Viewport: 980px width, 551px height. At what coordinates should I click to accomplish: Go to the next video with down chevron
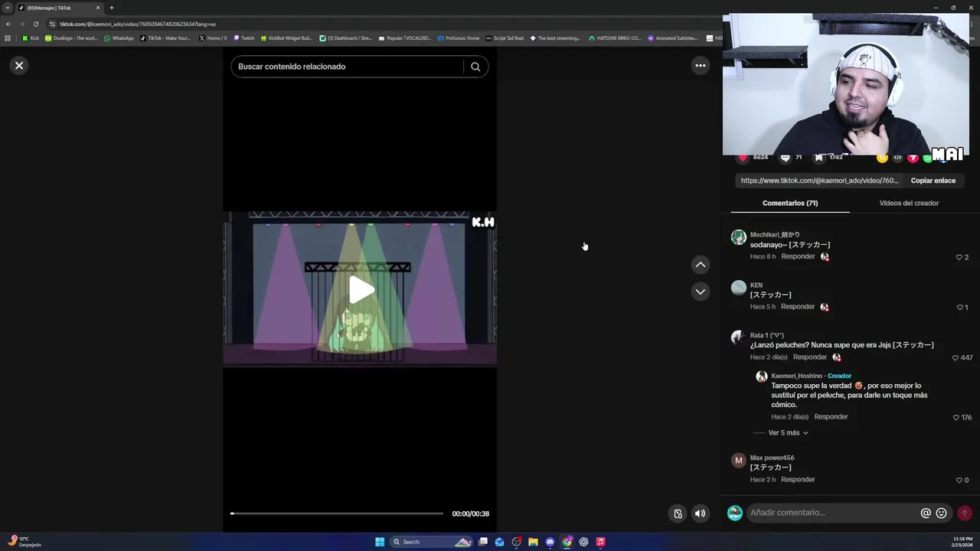click(x=700, y=292)
